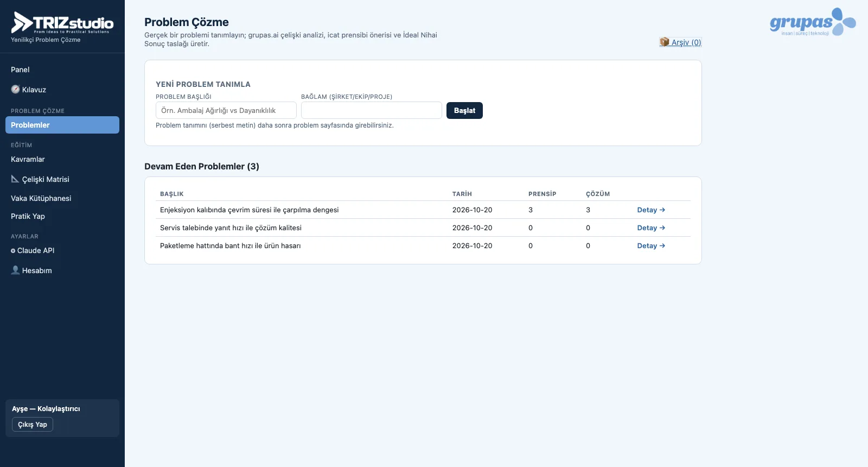
Task: Open Detay for Enjeksiyon kalıbında problem
Action: [x=651, y=210]
